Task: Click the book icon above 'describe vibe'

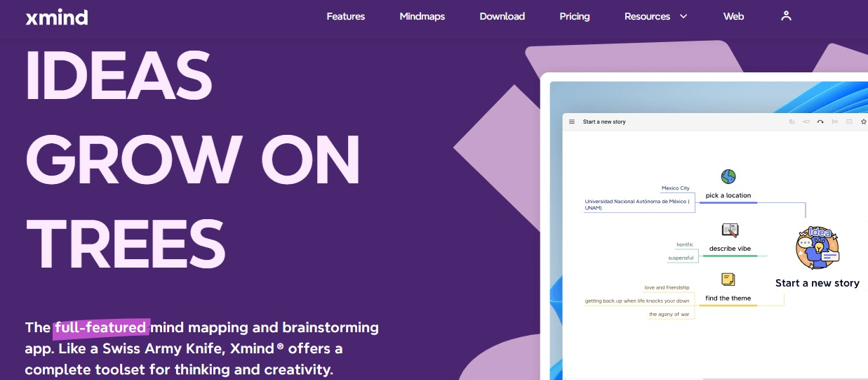Action: tap(730, 230)
